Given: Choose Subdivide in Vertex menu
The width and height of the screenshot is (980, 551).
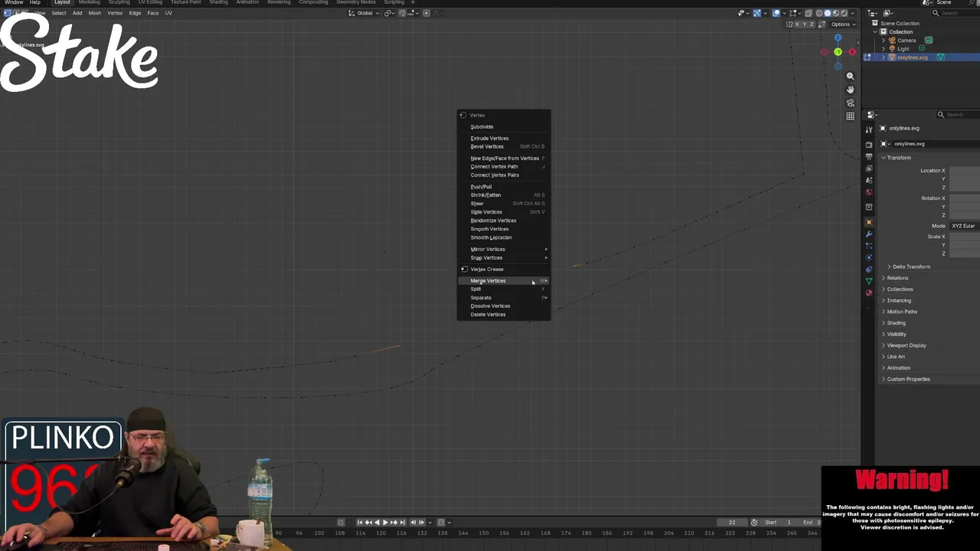Looking at the screenshot, I should coord(503,127).
